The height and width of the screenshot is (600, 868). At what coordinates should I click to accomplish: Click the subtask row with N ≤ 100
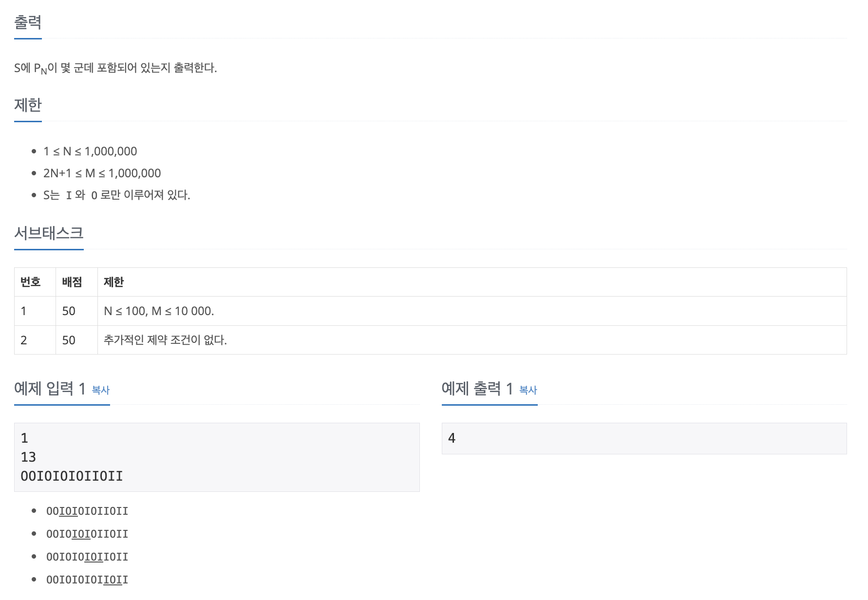[x=431, y=311]
